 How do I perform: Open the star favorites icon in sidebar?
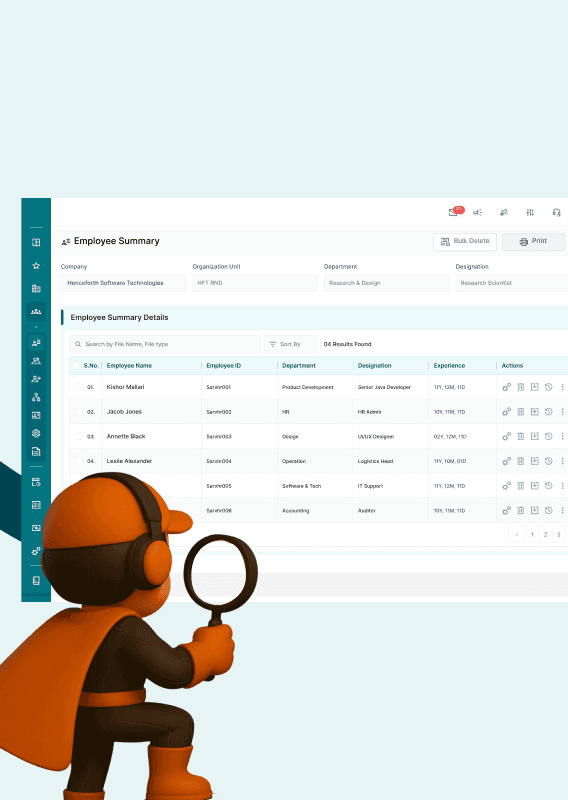[x=36, y=265]
